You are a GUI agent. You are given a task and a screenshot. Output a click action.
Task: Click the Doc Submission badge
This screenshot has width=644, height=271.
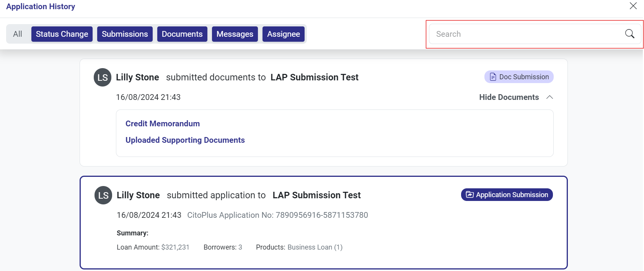pos(519,77)
